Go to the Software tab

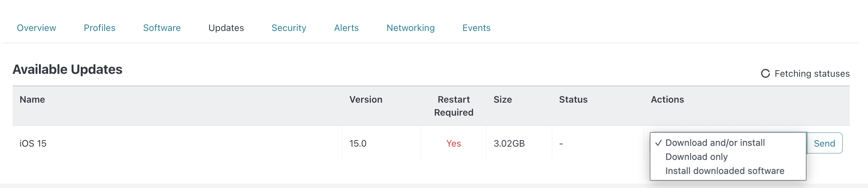162,28
